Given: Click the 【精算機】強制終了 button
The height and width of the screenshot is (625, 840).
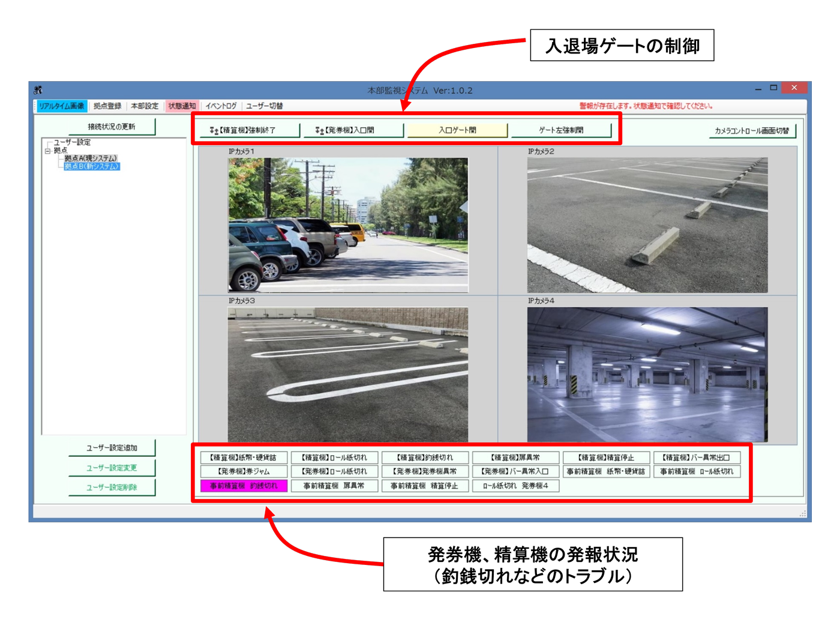Looking at the screenshot, I should tap(250, 130).
